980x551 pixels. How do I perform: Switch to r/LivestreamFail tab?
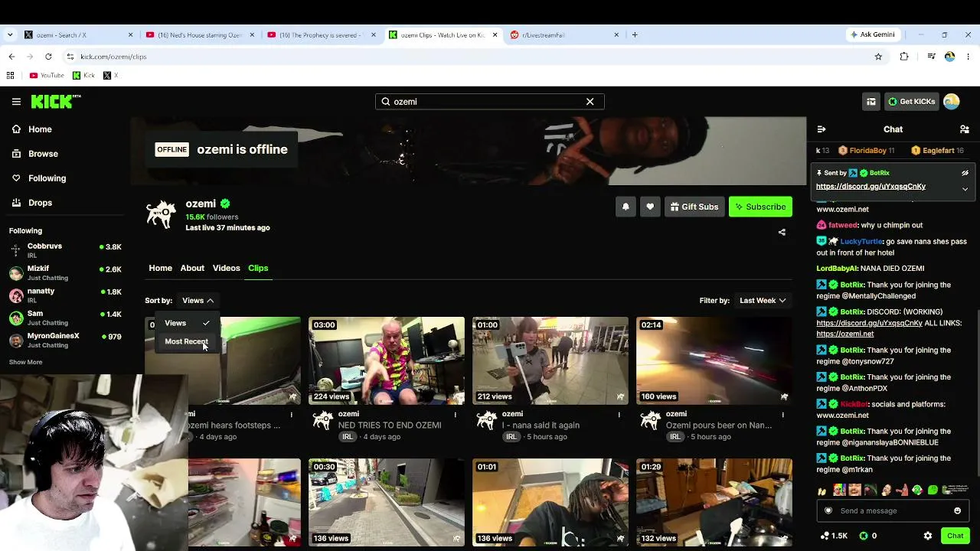[565, 34]
